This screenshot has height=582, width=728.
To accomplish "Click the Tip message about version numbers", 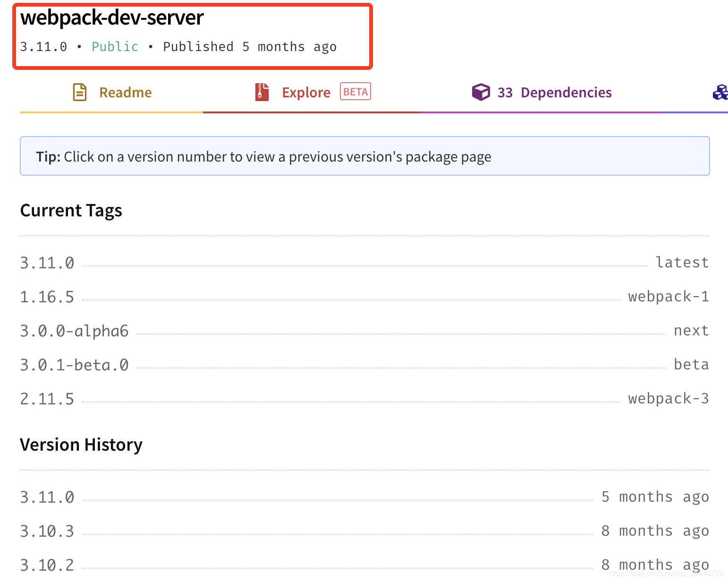I will (x=365, y=156).
